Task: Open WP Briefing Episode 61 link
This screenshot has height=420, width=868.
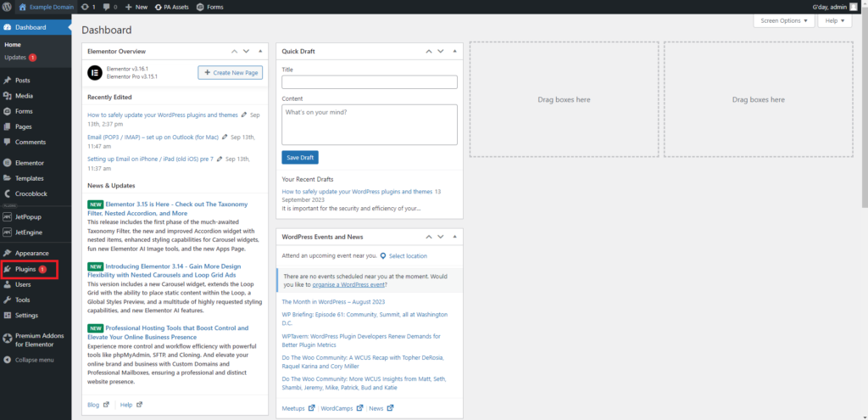Action: [x=364, y=318]
